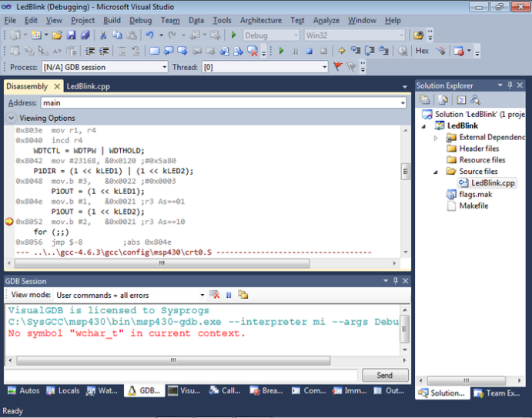Pin the GDB Session panel

395,280
